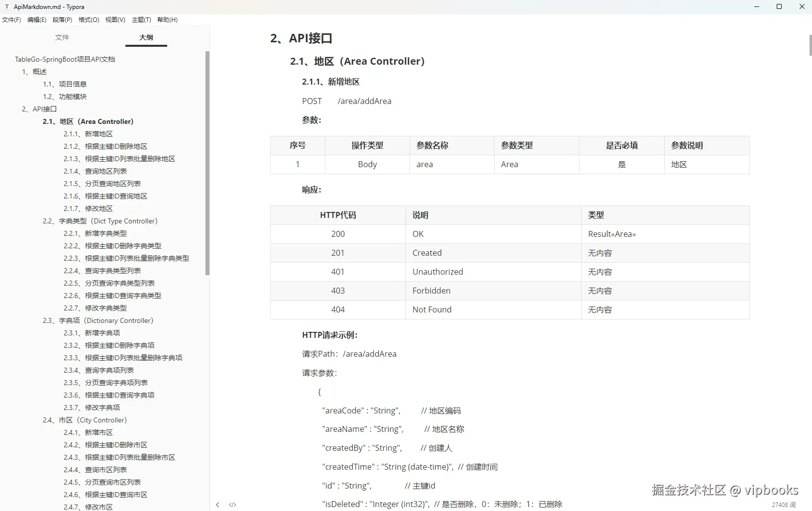Show word count details at 27408 词

click(784, 505)
